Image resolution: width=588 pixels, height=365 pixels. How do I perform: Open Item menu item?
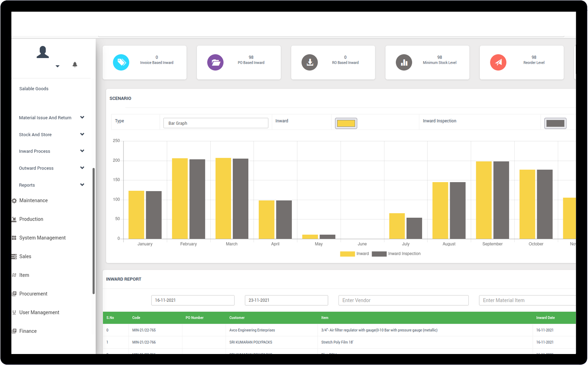pyautogui.click(x=24, y=275)
